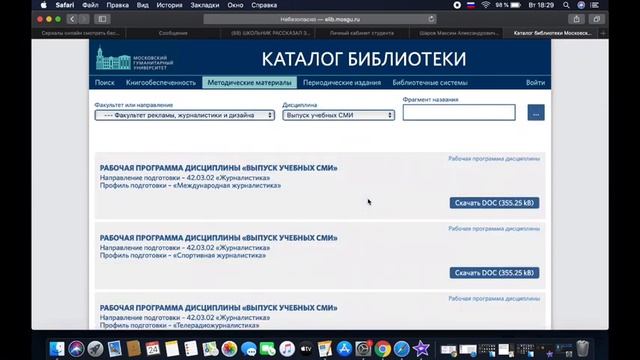640x360 pixels.
Task: Click the battery 98 % indicator
Action: (x=508, y=5)
